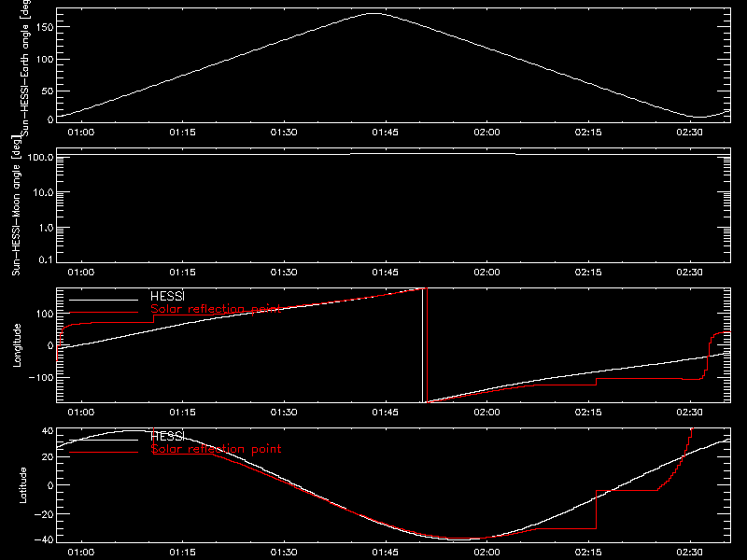
Task: Click the -40 tick on the Latitude axis
Action: pyautogui.click(x=44, y=540)
